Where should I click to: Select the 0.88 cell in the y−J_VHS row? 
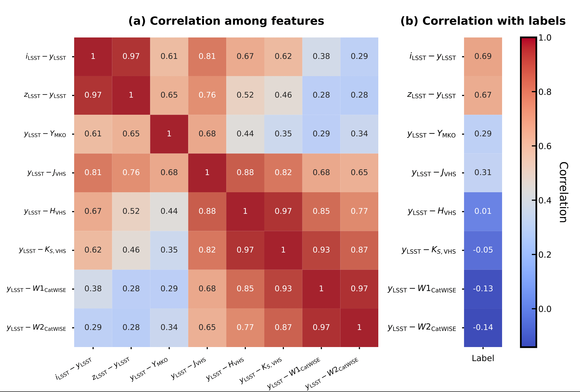pos(245,173)
